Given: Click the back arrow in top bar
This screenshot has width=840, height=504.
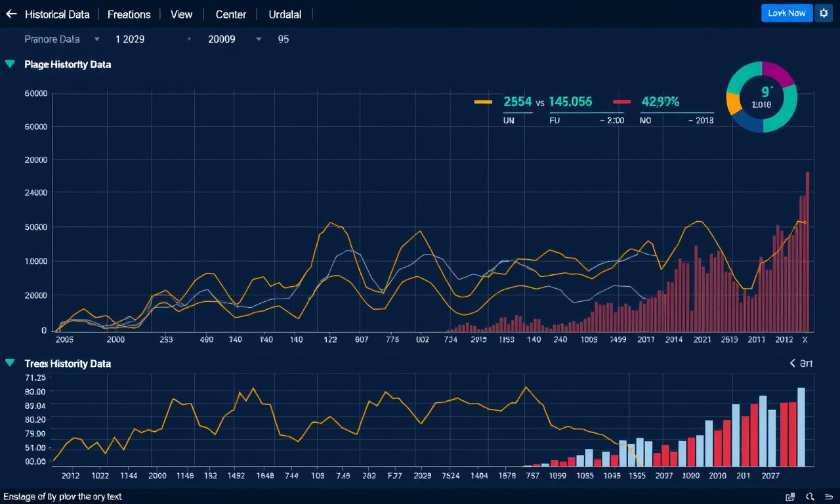Looking at the screenshot, I should pos(11,14).
